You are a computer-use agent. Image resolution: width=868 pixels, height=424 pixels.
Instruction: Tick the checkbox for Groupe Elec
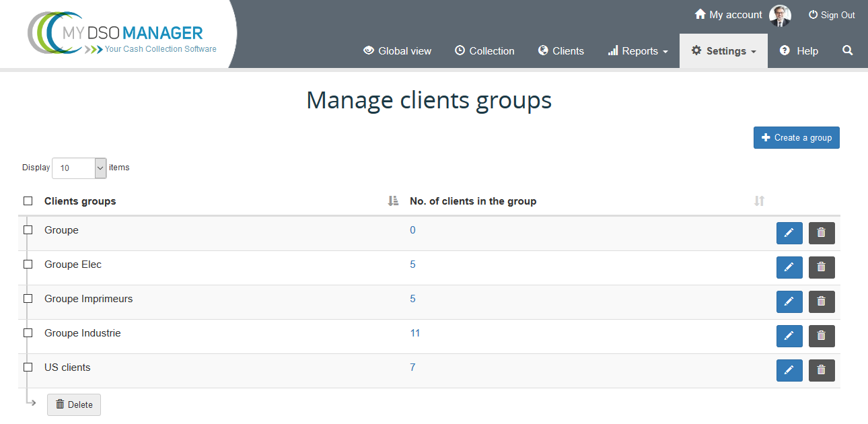click(28, 264)
